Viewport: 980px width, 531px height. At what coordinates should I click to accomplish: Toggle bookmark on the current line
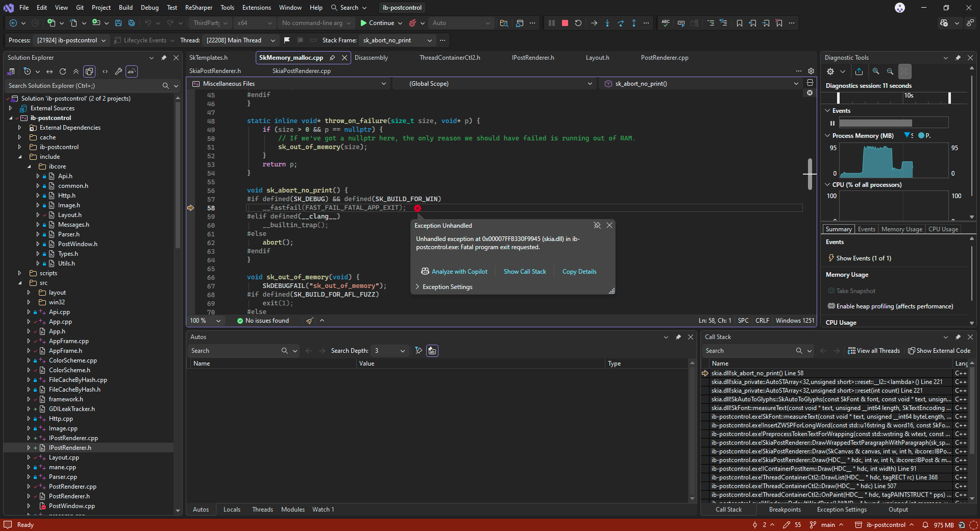[x=739, y=23]
